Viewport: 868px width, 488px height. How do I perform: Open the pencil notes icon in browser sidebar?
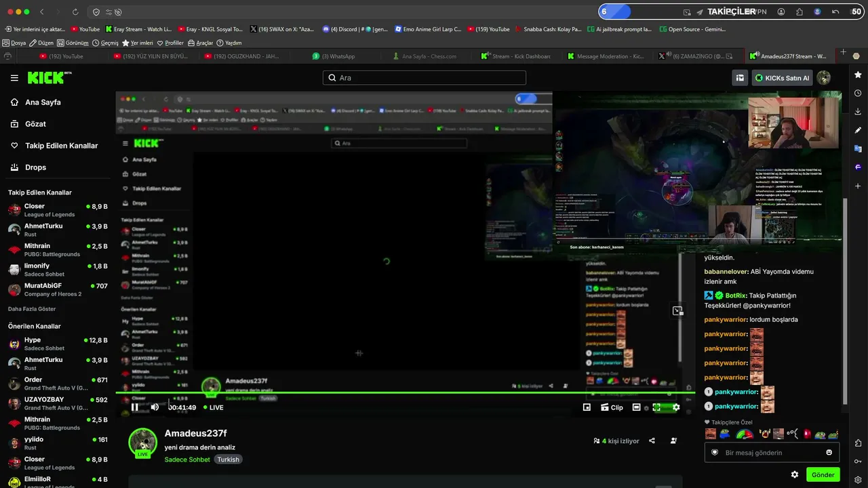(858, 130)
